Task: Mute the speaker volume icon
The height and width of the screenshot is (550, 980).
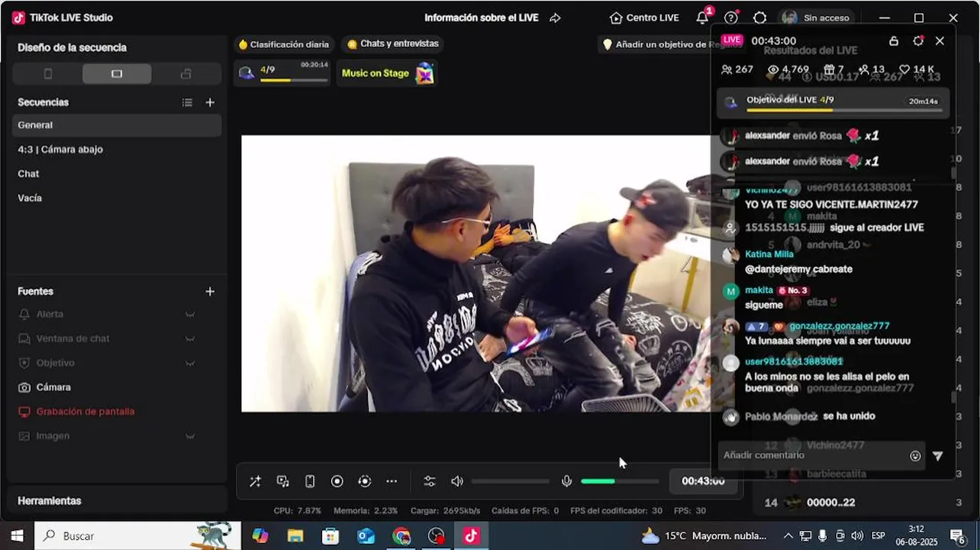Action: pos(456,481)
